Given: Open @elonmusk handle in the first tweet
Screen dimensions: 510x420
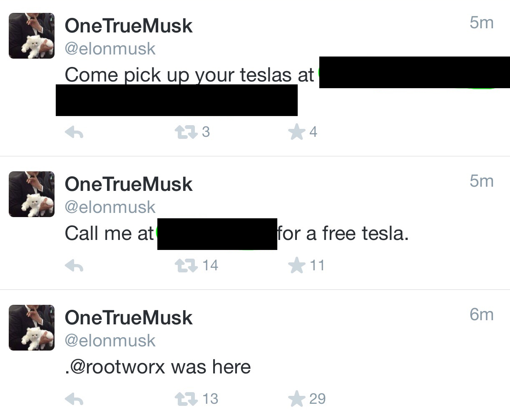Looking at the screenshot, I should click(x=110, y=49).
